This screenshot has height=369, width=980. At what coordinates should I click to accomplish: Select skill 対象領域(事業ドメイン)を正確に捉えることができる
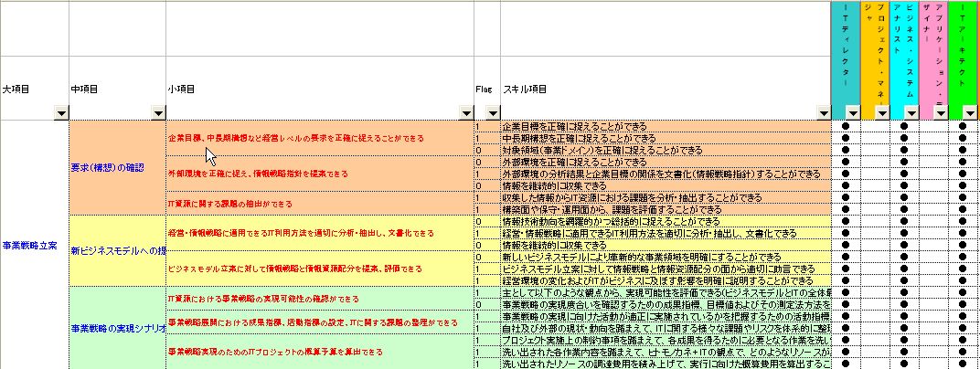[x=666, y=150]
